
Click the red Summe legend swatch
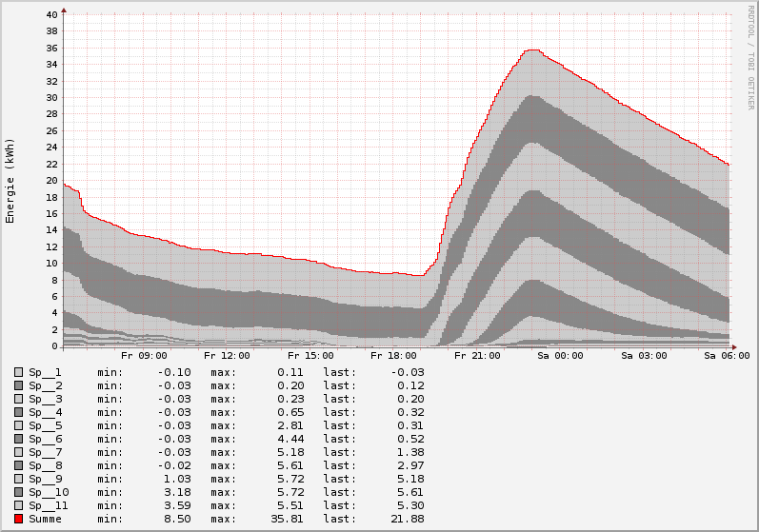click(19, 519)
